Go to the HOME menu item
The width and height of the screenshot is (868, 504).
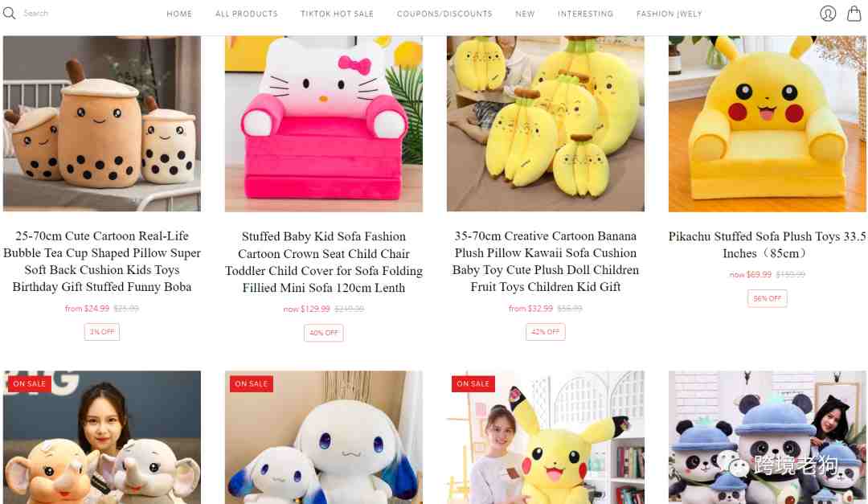tap(179, 14)
